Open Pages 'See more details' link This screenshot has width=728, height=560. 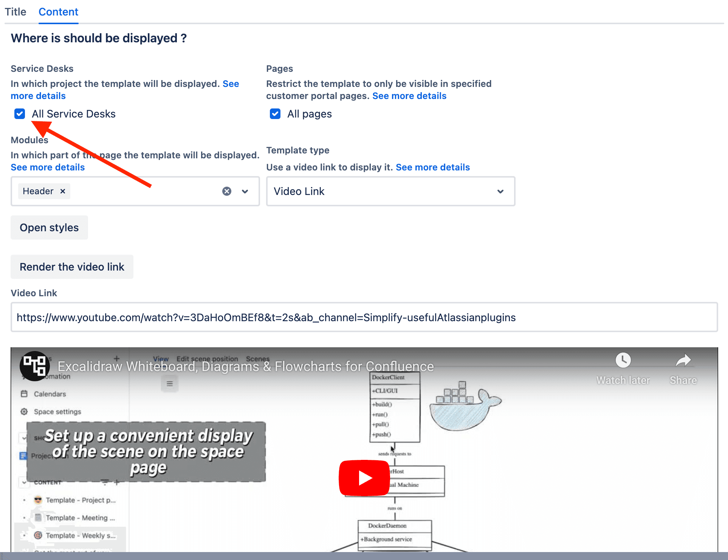tap(409, 96)
